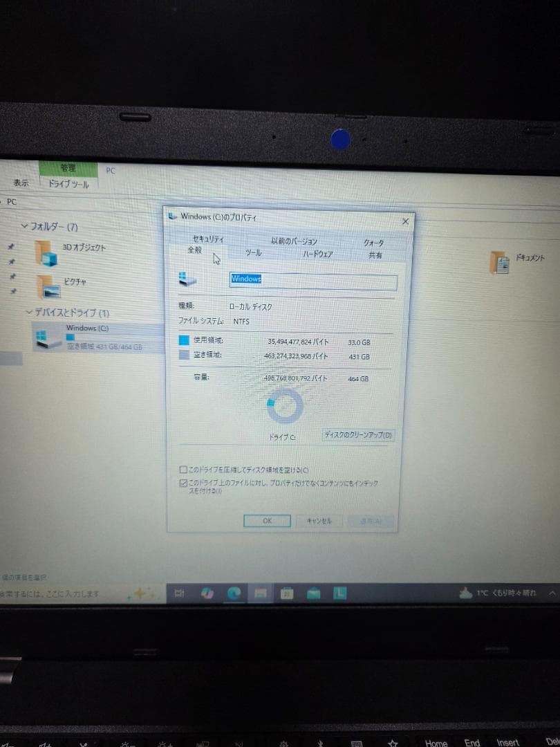This screenshot has width=560, height=747.
Task: Click the weather widget in the taskbar
Action: [498, 593]
